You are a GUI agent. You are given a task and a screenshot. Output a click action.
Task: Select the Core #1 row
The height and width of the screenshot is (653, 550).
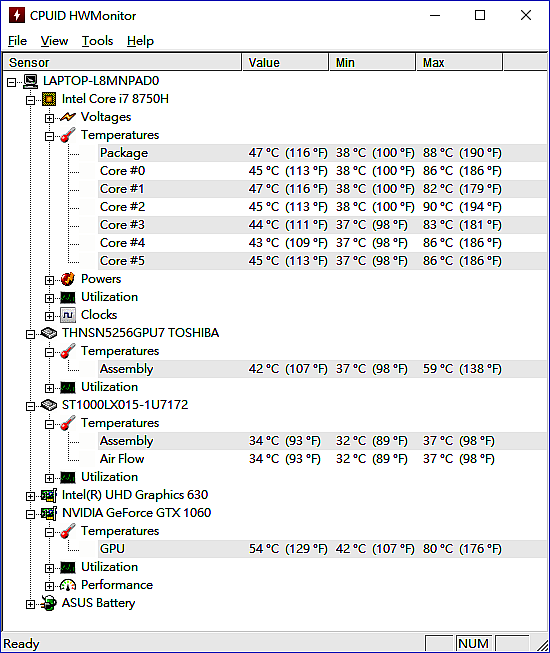(x=322, y=189)
